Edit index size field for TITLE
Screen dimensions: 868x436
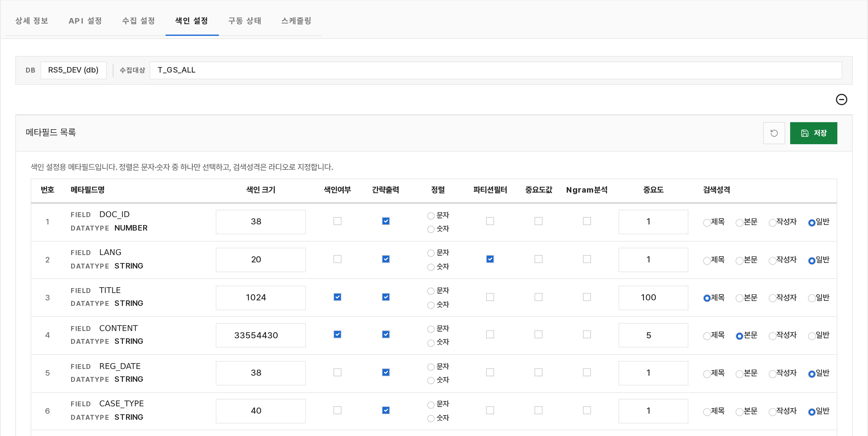(261, 297)
